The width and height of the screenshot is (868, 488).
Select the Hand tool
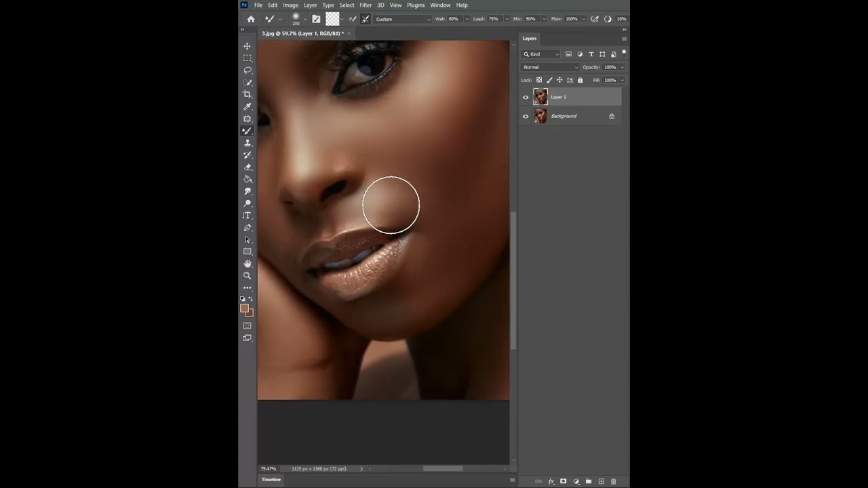click(248, 264)
